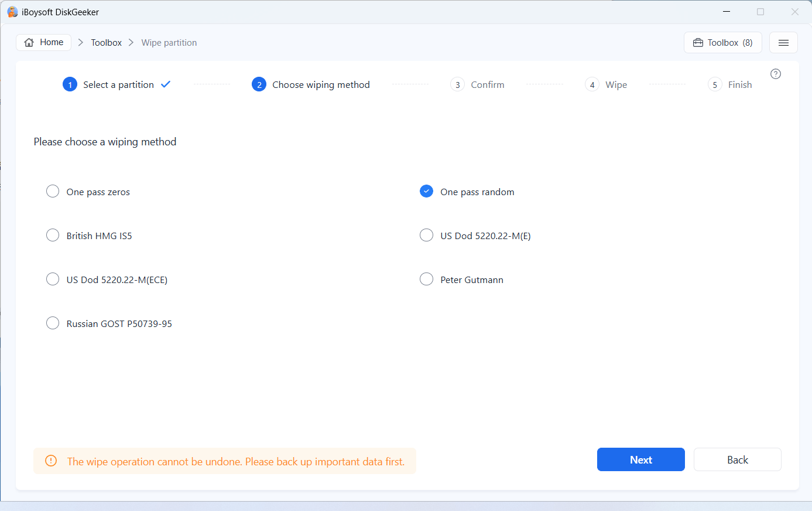812x511 pixels.
Task: Click step 5 Finish
Action: [x=730, y=85]
